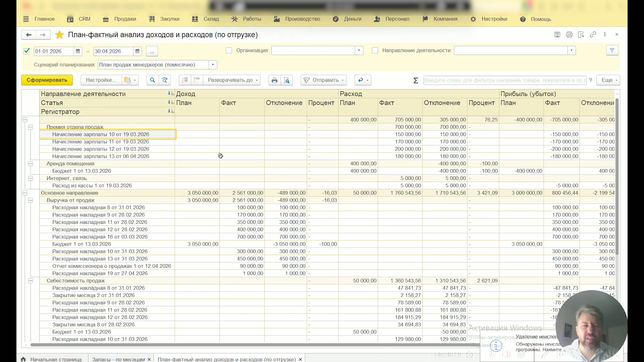Collapse the Премия отдела продаж group
This screenshot has width=644, height=362.
31,127
